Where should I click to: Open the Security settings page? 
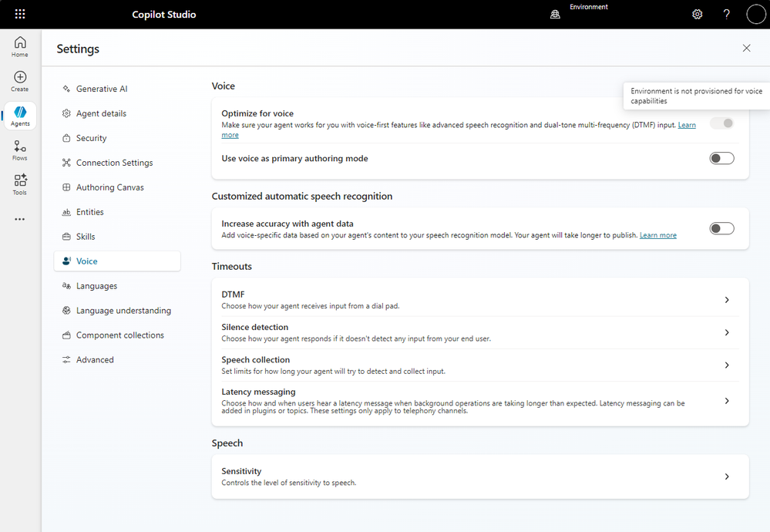[x=91, y=138]
